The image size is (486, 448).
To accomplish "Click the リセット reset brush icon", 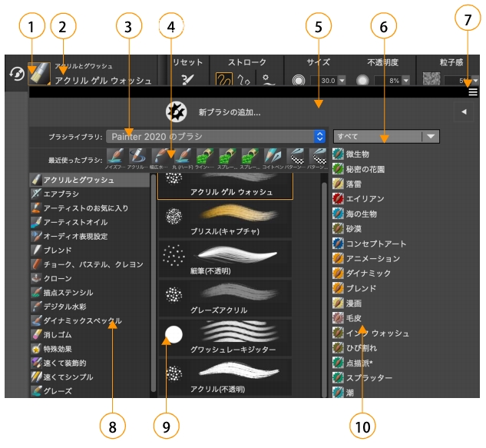I will point(189,78).
